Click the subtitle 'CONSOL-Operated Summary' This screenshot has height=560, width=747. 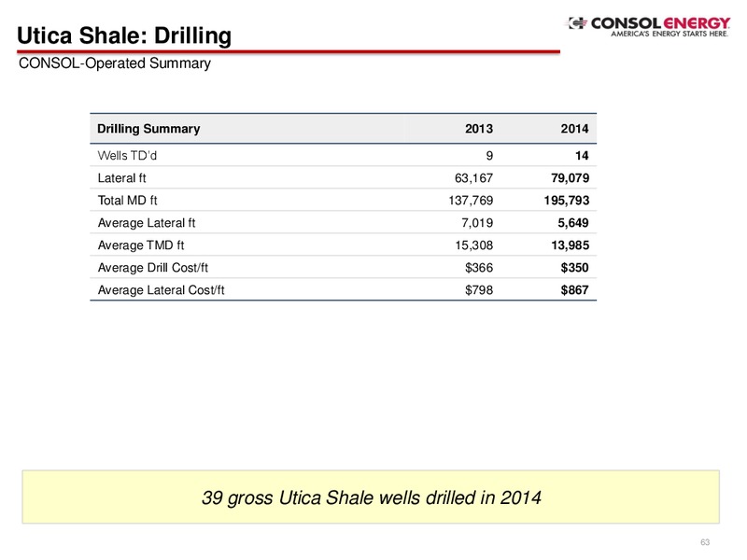(114, 63)
